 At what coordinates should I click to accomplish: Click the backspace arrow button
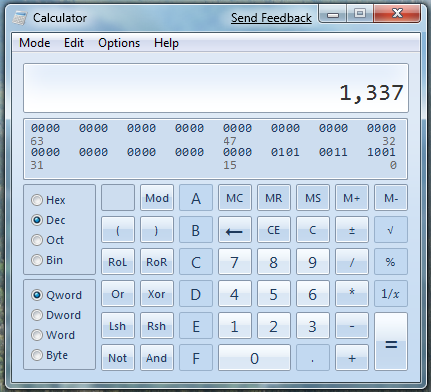(x=235, y=230)
